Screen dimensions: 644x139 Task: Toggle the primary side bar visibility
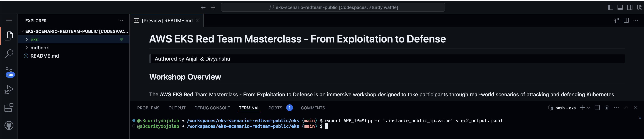610,7
